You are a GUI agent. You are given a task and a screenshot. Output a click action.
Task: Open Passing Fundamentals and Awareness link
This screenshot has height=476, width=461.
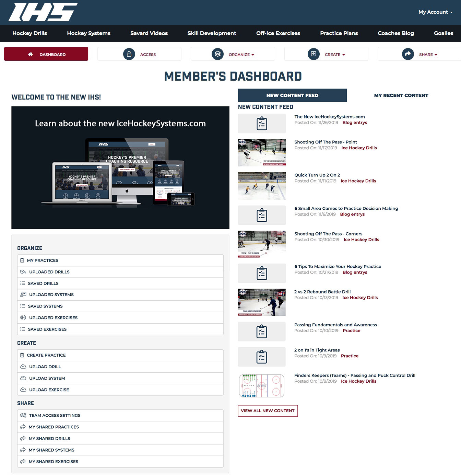click(335, 325)
